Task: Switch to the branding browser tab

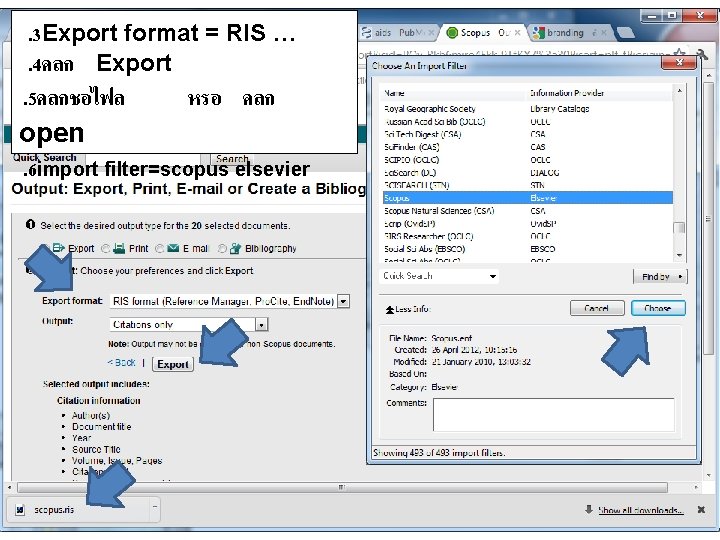Action: pos(569,33)
